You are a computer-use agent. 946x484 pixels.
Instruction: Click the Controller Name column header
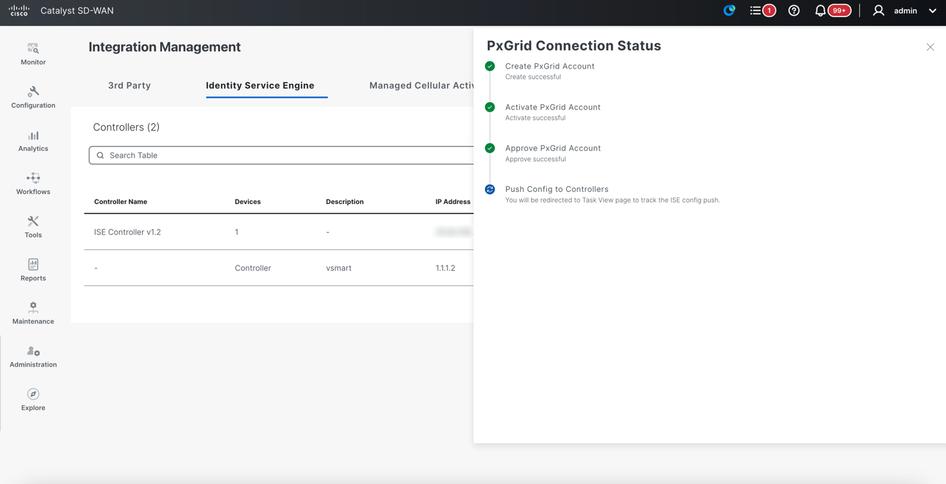coord(121,202)
